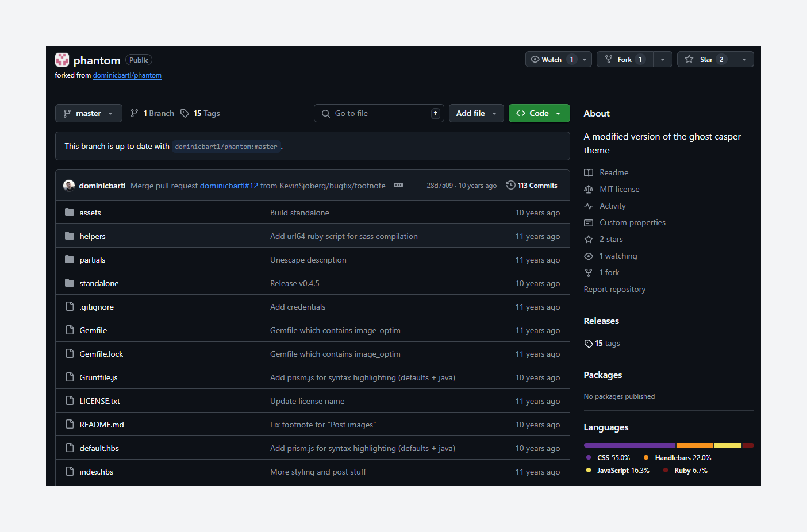The height and width of the screenshot is (532, 807).
Task: Click the Packages heading link
Action: [x=603, y=375]
